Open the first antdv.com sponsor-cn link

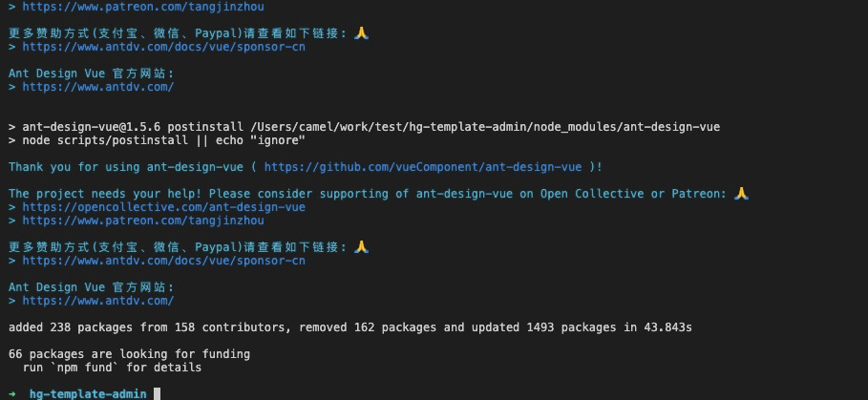tap(163, 47)
